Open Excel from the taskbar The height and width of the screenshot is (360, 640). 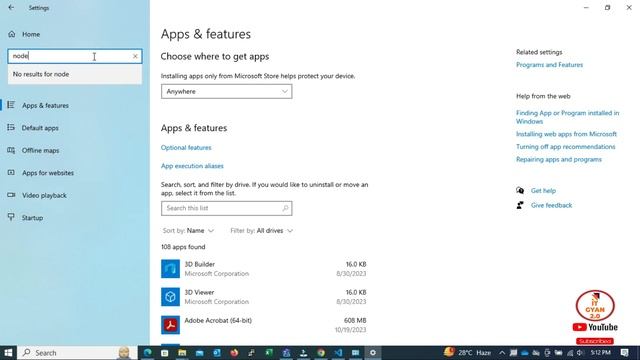[x=269, y=353]
